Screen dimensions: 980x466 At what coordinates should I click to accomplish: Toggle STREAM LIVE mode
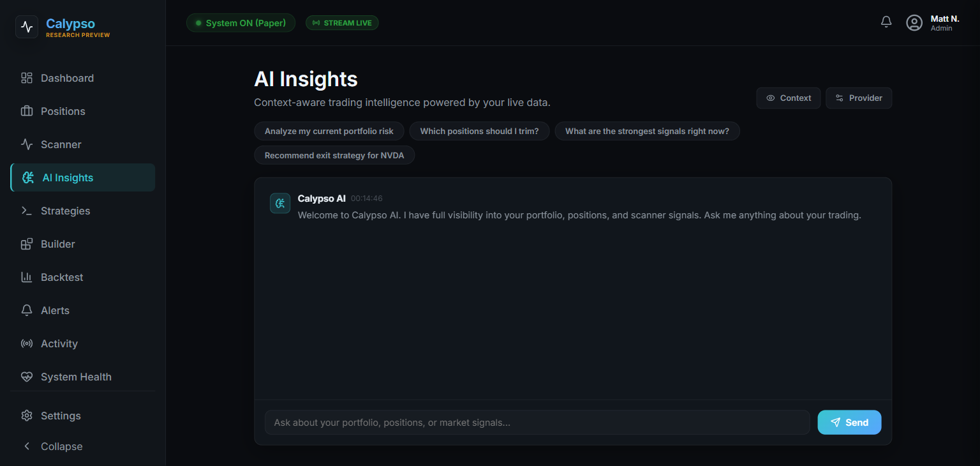tap(342, 22)
